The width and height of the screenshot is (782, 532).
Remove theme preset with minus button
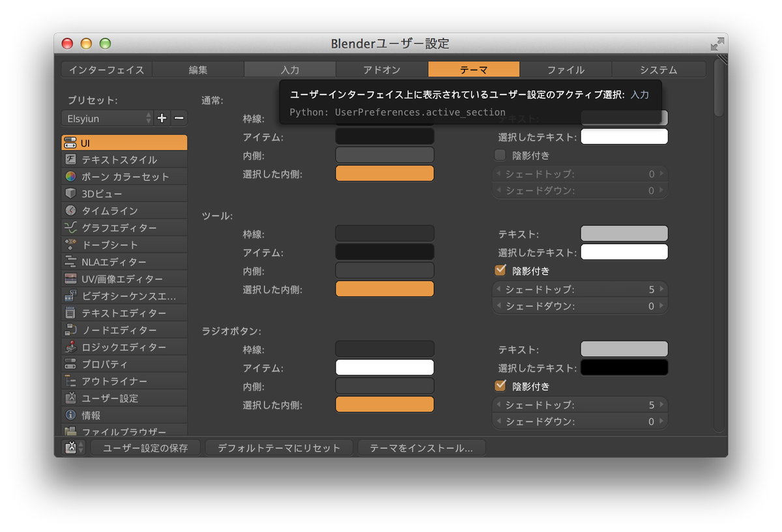pyautogui.click(x=179, y=119)
